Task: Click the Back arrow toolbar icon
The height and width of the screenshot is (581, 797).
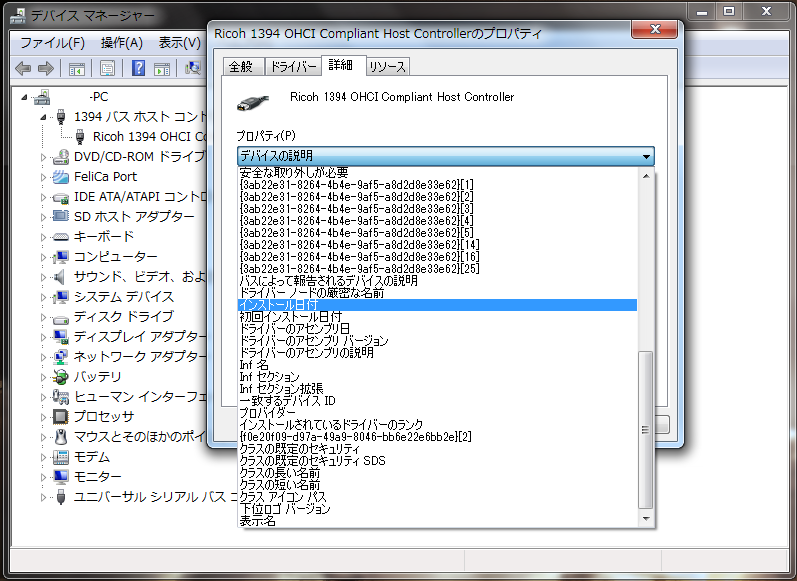Action: (23, 68)
